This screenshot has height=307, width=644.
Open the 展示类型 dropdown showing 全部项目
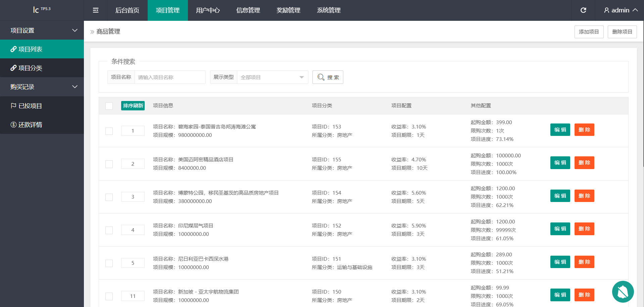point(272,77)
